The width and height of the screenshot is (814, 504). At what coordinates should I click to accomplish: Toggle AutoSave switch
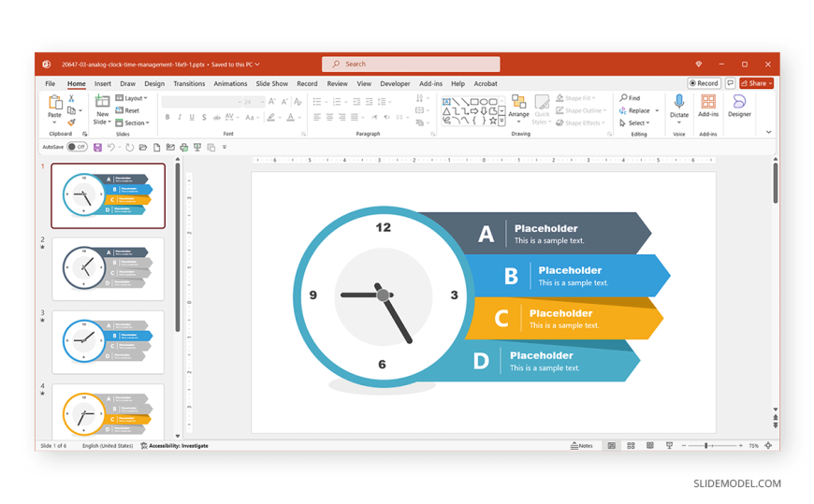click(x=77, y=147)
